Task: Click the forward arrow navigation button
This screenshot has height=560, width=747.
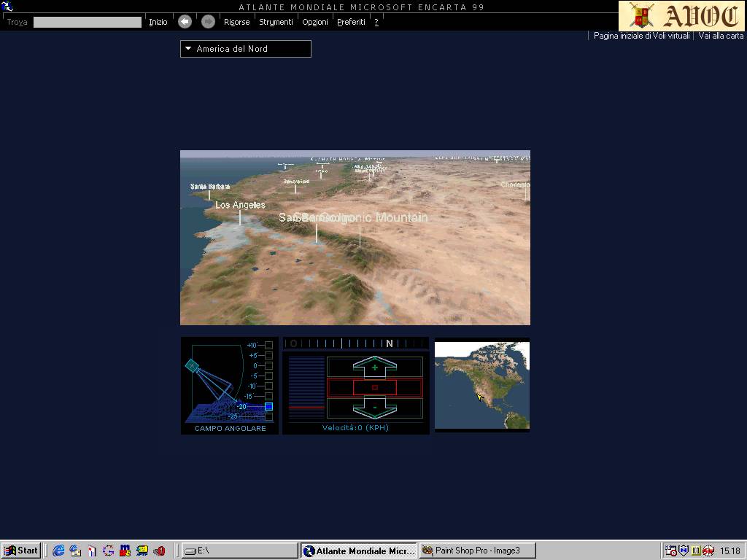Action: coord(208,21)
